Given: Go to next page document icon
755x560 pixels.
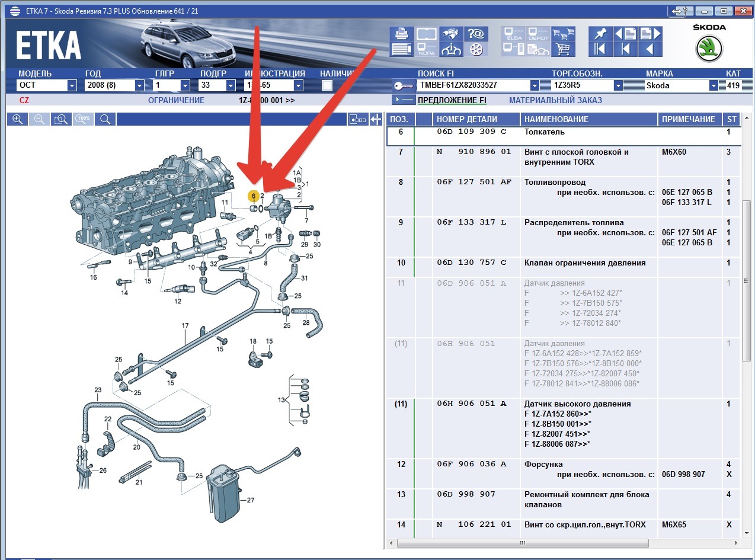Looking at the screenshot, I should tap(650, 34).
